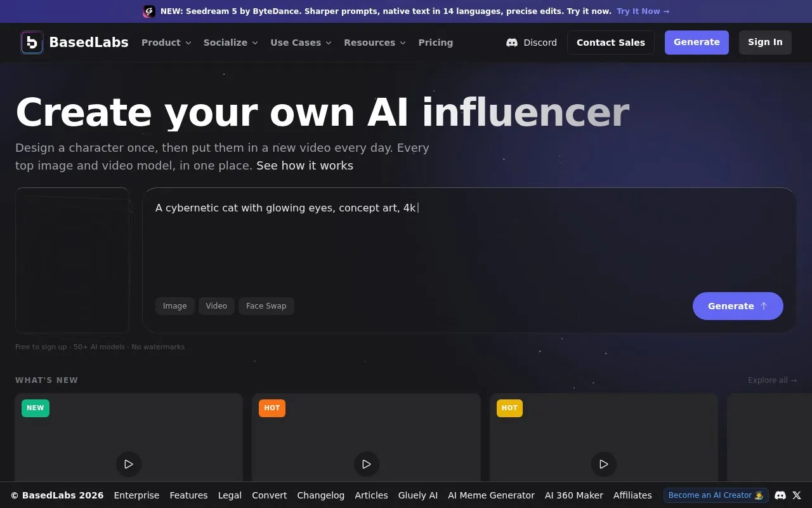
Task: Select the Video mode chip
Action: click(x=216, y=306)
